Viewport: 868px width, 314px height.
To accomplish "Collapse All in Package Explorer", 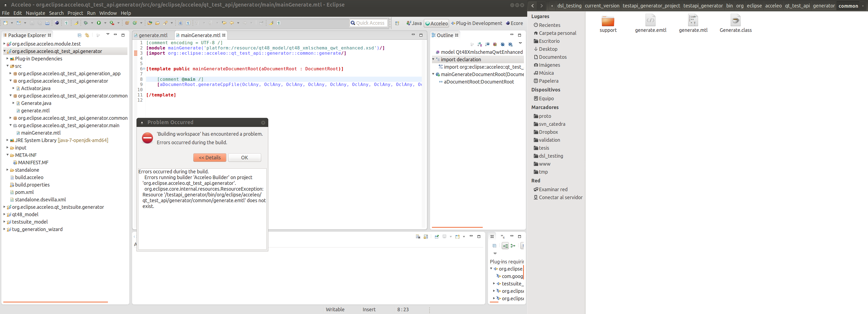I will point(80,35).
